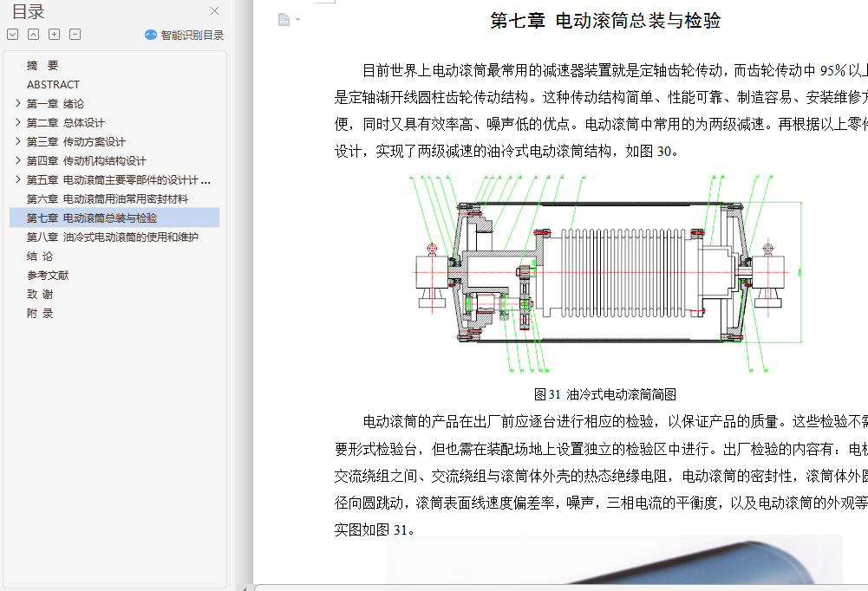Click the horizontal scrollbar at bottom
The width and height of the screenshot is (868, 591).
pyautogui.click(x=561, y=588)
